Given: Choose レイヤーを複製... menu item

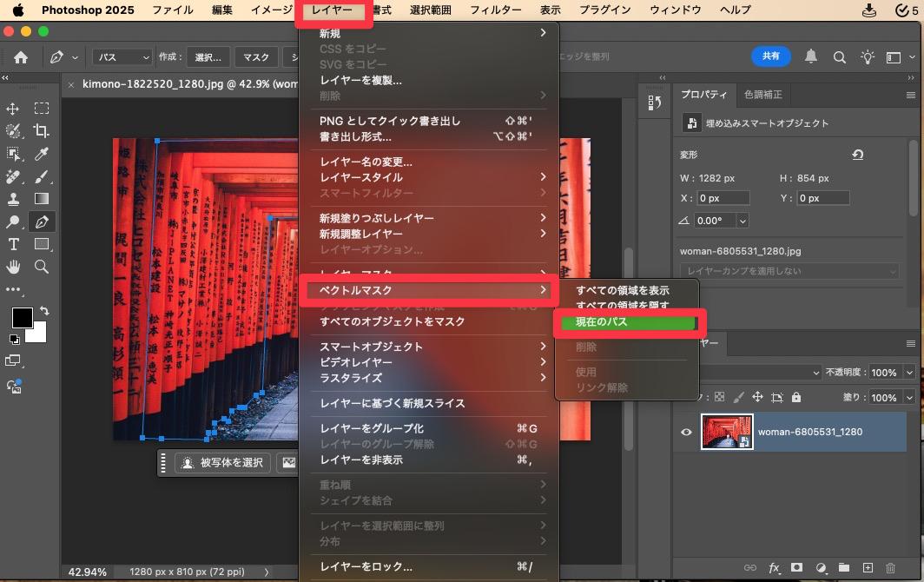Looking at the screenshot, I should [360, 80].
